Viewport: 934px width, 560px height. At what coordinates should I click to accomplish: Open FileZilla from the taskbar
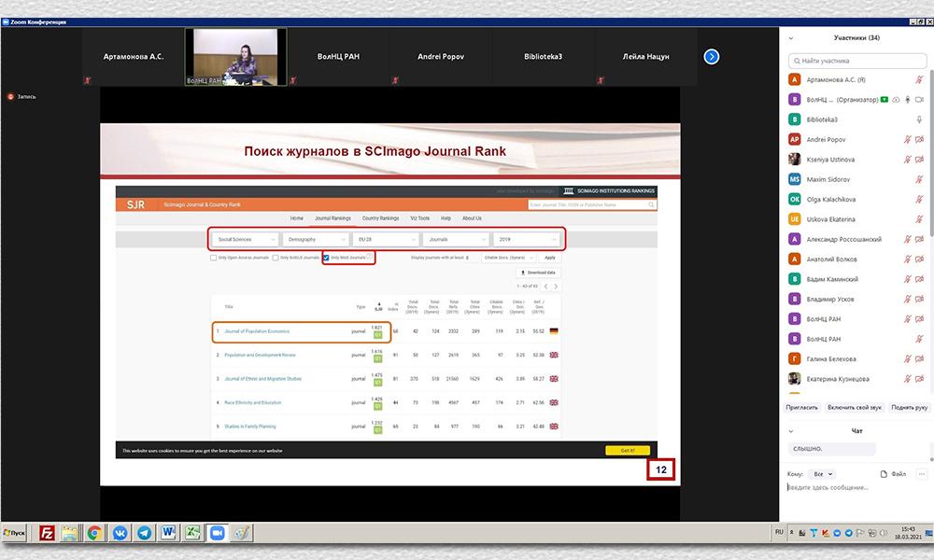(47, 533)
